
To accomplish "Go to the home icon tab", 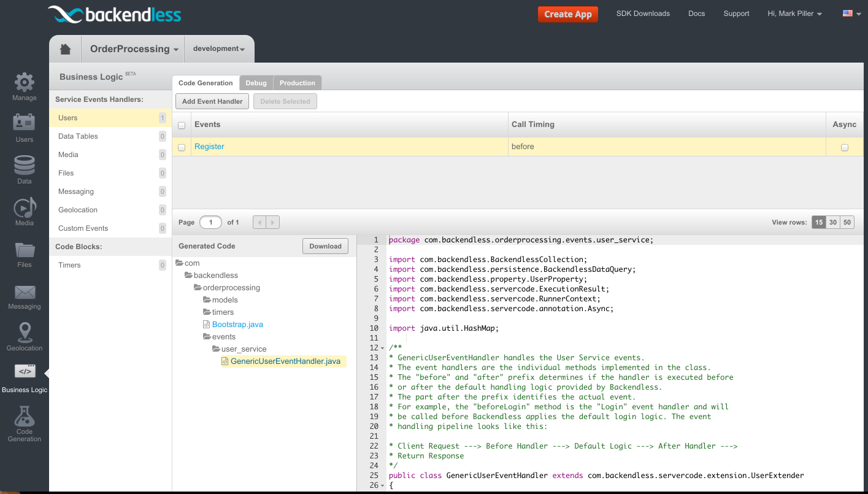I will (x=66, y=49).
